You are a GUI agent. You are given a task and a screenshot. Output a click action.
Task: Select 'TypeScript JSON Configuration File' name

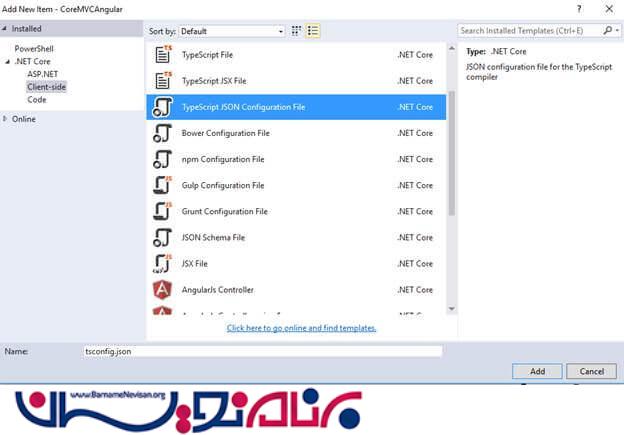pos(244,107)
